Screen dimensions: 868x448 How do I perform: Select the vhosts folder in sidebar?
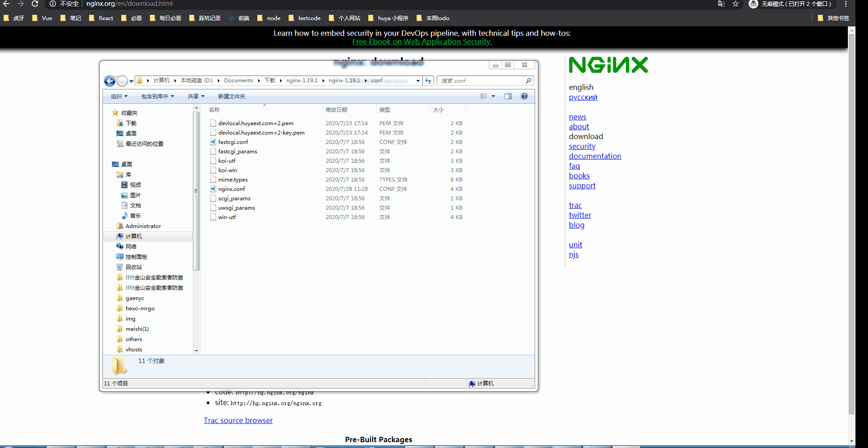(x=134, y=349)
